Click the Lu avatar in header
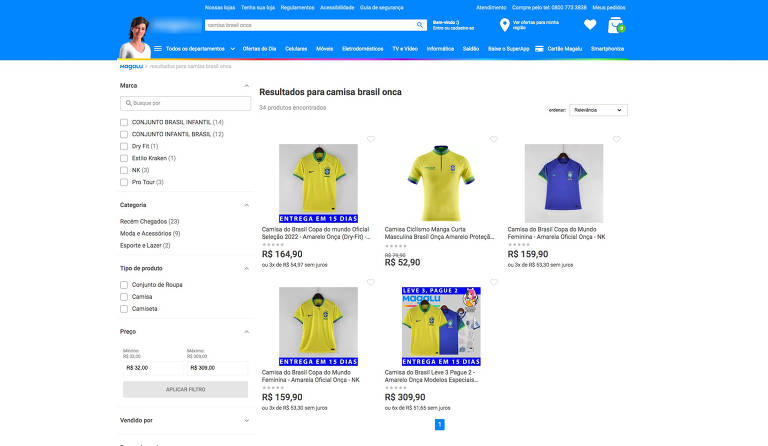768x446 pixels. [137, 37]
